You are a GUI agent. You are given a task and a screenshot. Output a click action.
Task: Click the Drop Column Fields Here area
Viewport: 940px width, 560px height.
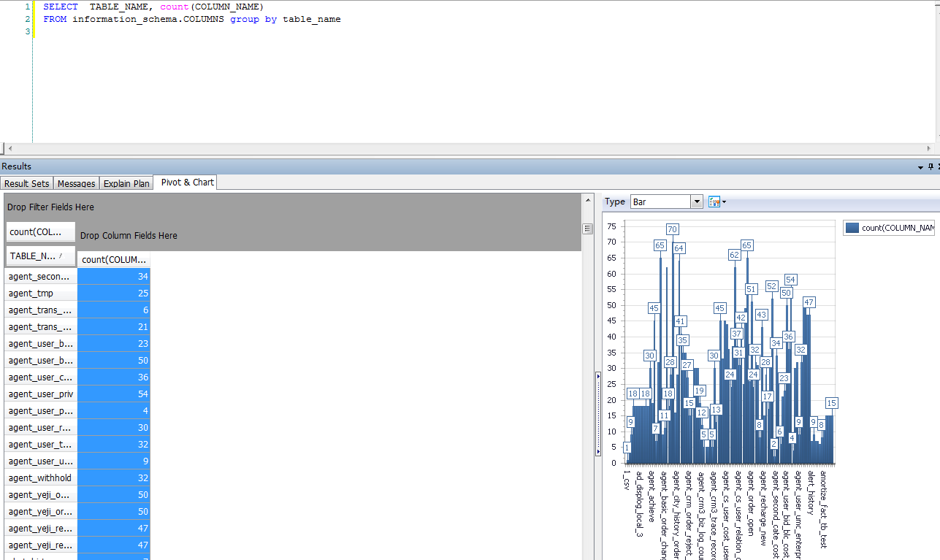[129, 236]
